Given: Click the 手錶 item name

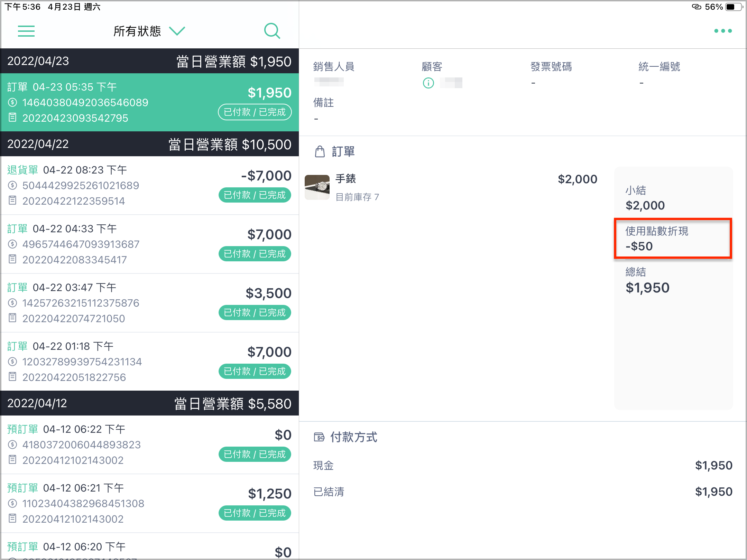Looking at the screenshot, I should (345, 179).
